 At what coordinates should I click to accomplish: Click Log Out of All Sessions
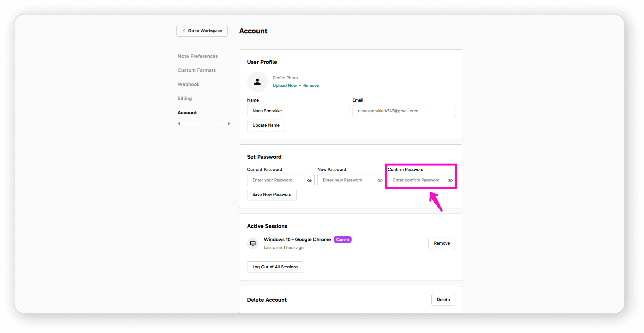[x=275, y=267]
